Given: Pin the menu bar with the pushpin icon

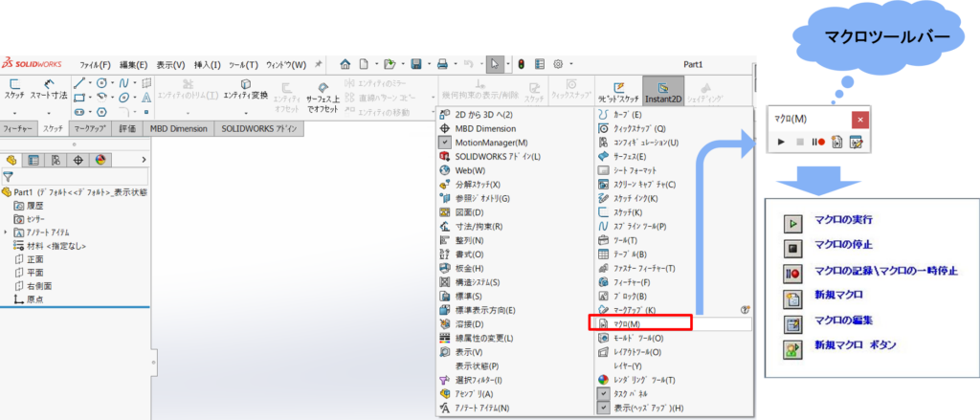Looking at the screenshot, I should click(x=318, y=64).
